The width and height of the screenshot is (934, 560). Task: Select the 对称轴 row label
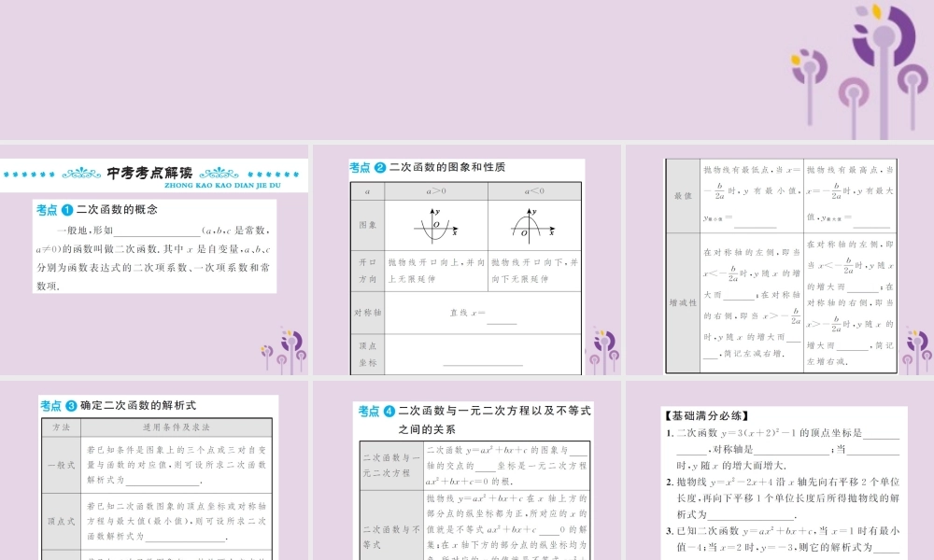[x=367, y=313]
